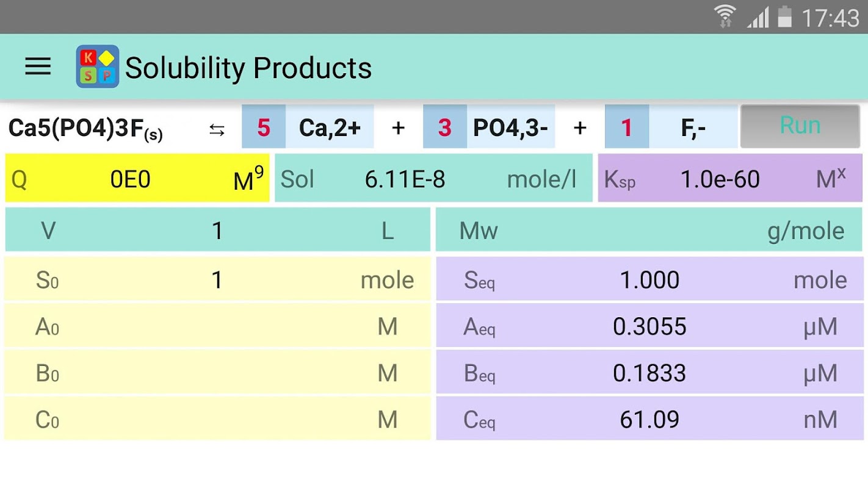Change the volume V value
868x488 pixels.
click(x=218, y=230)
